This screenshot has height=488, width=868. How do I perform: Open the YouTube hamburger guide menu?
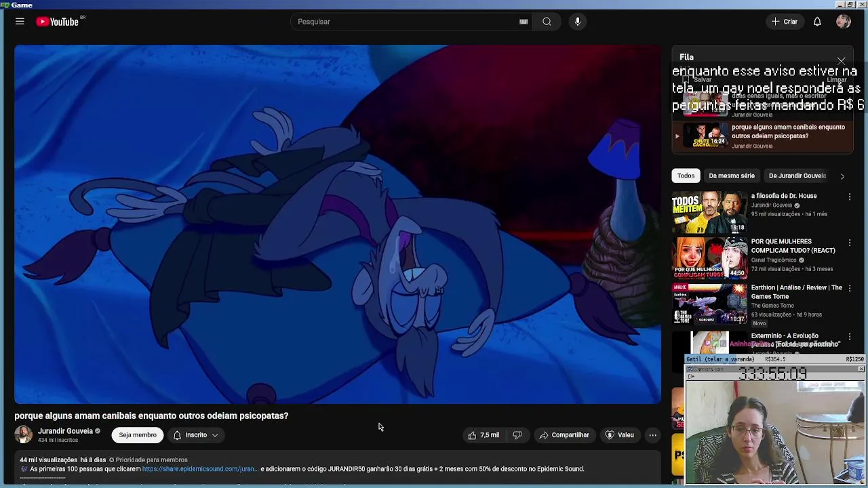(20, 22)
